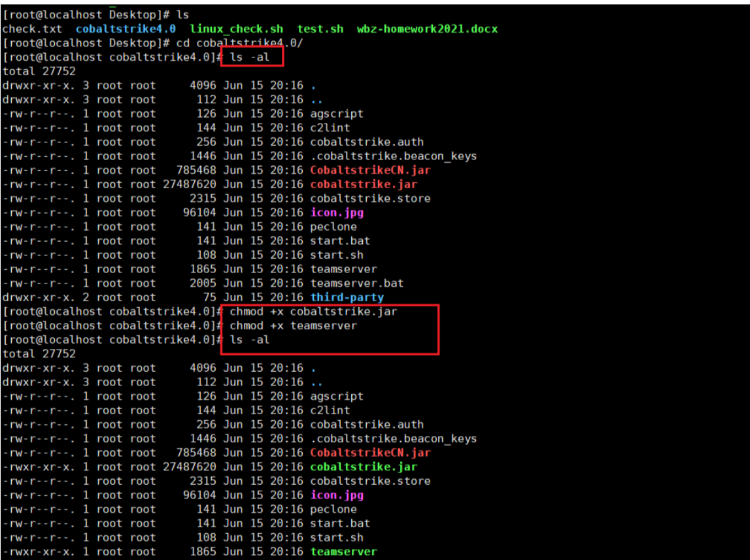Click the "ls -al" command typed after chmod
Image resolution: width=750 pixels, height=560 pixels.
(250, 340)
